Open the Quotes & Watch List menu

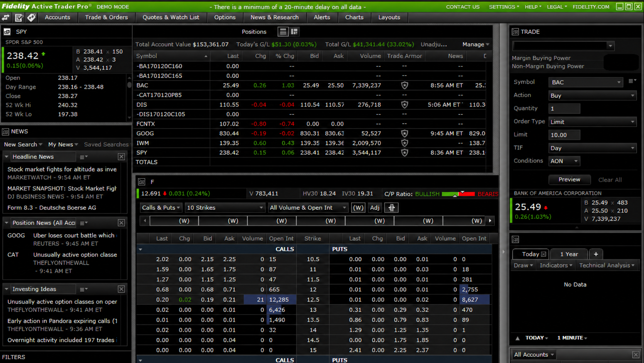(171, 17)
